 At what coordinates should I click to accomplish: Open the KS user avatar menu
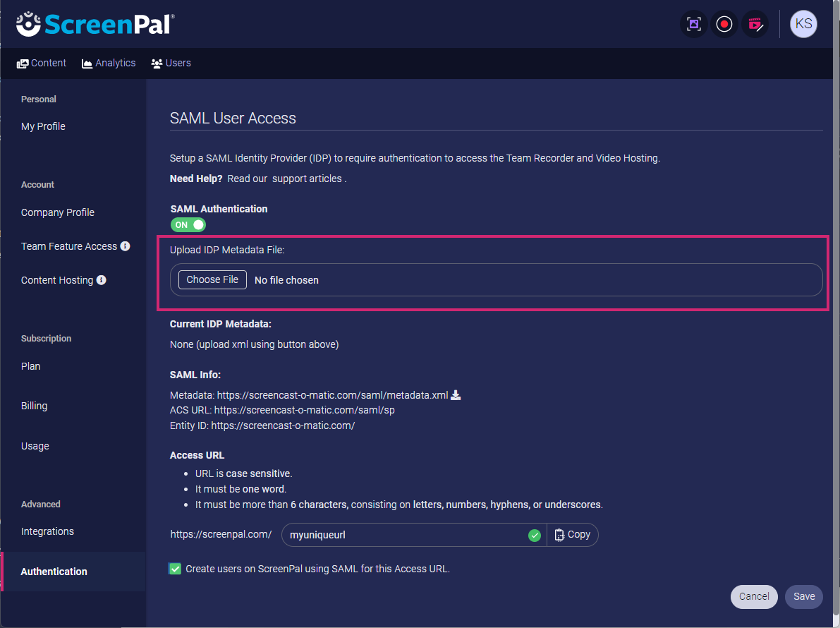[x=803, y=24]
